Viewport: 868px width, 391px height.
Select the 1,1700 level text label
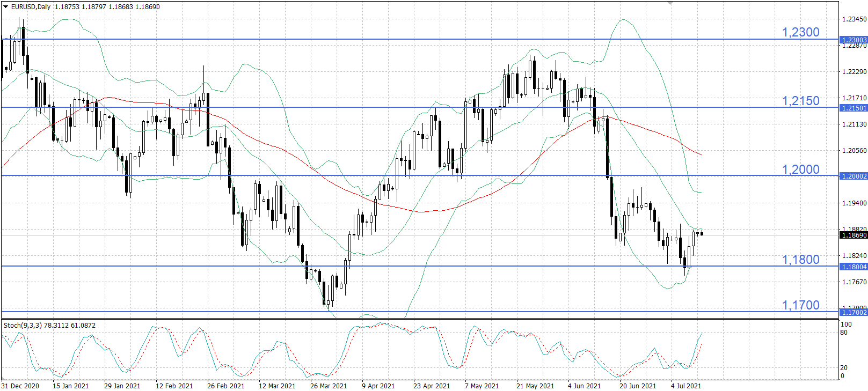click(x=800, y=305)
